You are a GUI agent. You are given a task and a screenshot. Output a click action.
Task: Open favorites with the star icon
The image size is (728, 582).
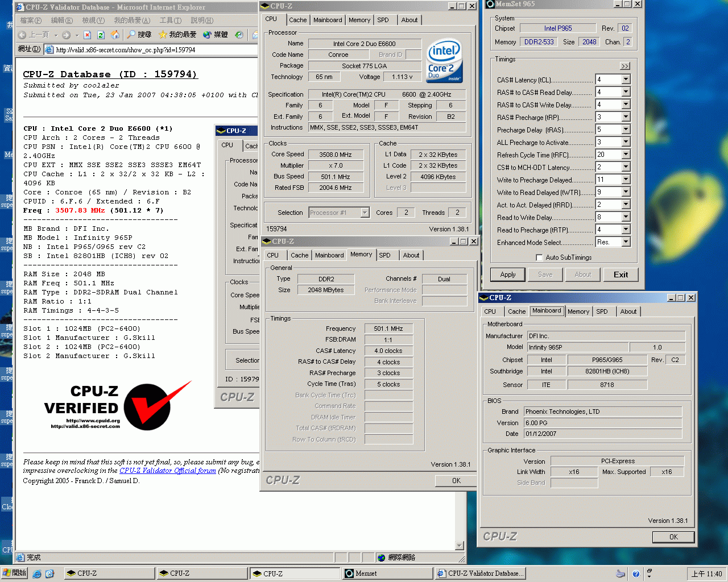163,35
